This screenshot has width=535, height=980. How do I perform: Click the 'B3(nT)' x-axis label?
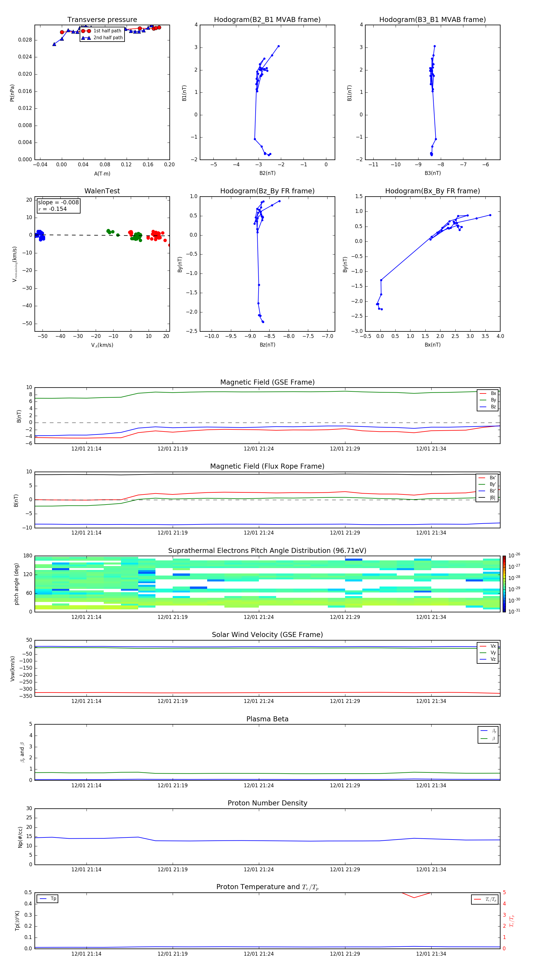click(x=432, y=173)
